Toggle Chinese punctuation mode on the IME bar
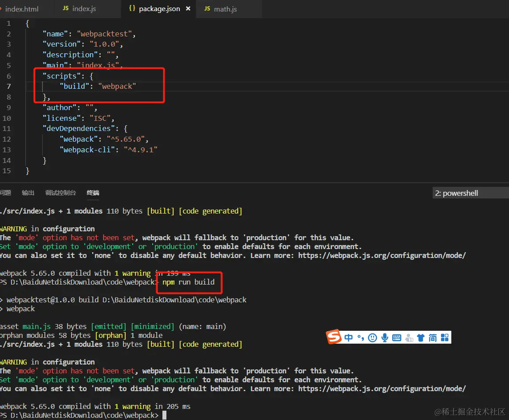The height and width of the screenshot is (420, 509). click(361, 338)
